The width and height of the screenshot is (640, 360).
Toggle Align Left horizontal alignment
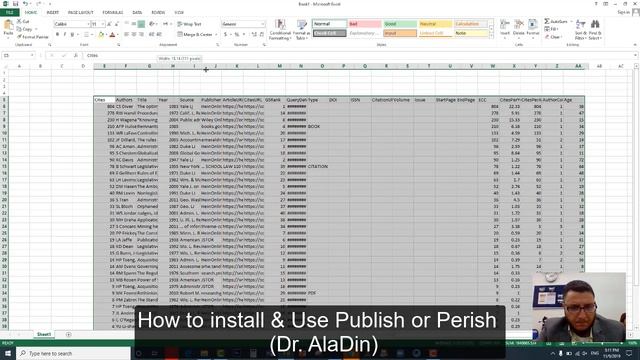coord(127,34)
